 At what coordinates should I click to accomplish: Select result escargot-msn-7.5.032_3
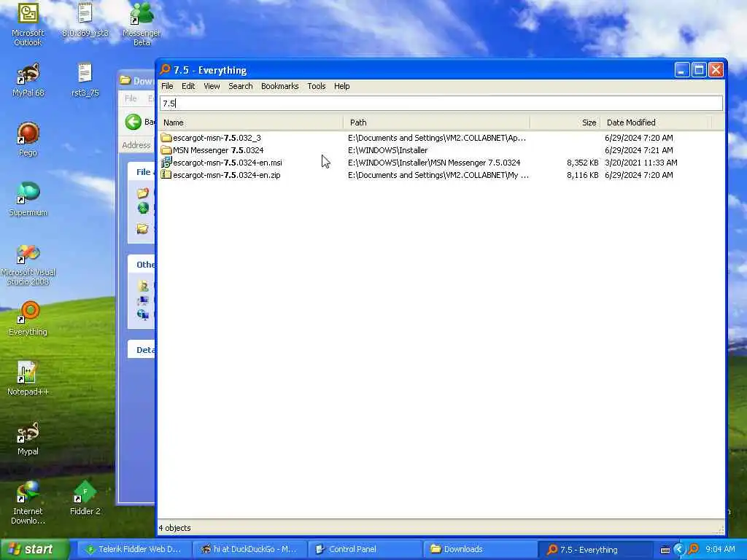pos(217,138)
